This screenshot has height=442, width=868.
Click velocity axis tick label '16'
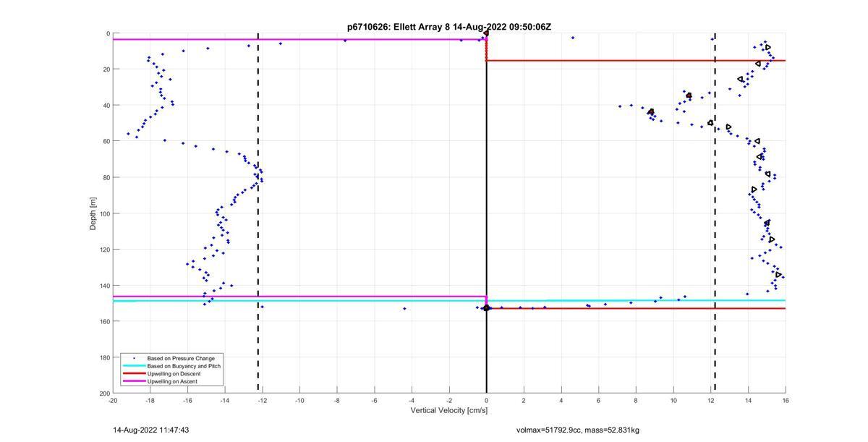click(x=786, y=400)
